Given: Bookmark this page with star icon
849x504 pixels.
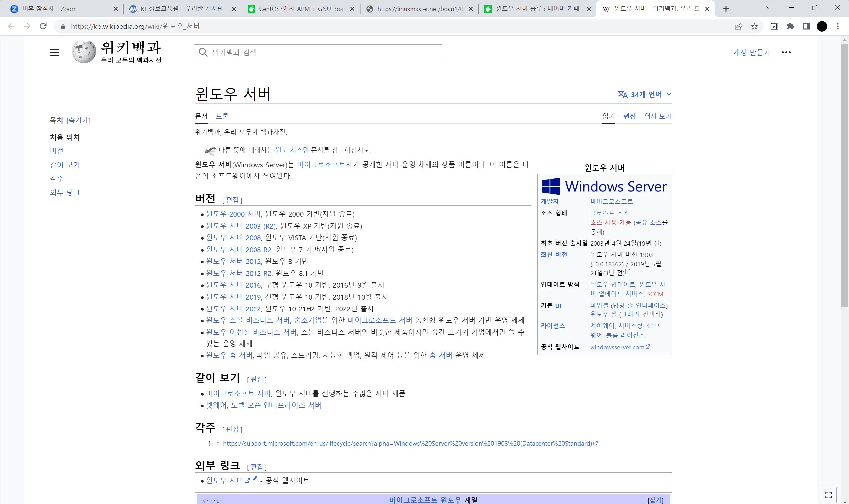Looking at the screenshot, I should click(x=754, y=26).
